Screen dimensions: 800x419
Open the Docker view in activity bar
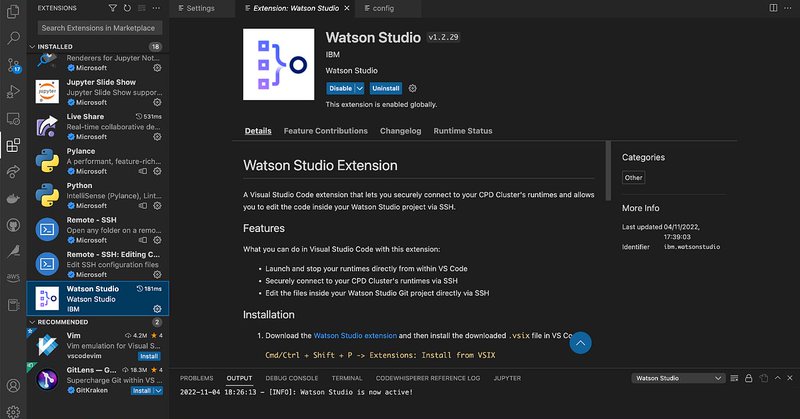pyautogui.click(x=13, y=198)
